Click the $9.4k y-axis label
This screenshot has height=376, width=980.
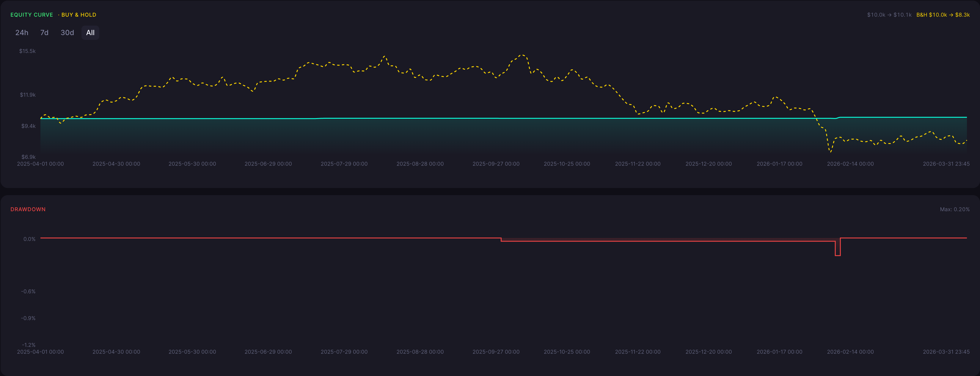pyautogui.click(x=28, y=126)
